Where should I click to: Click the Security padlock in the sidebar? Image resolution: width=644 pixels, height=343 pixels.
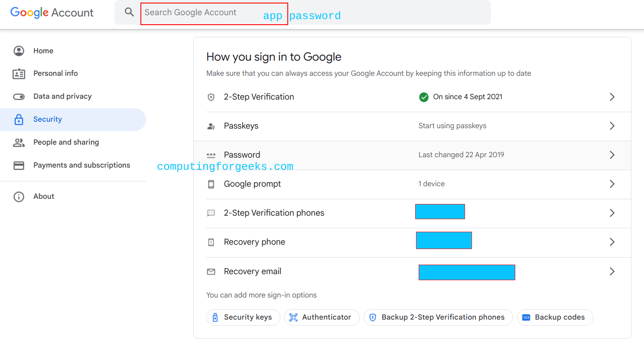(19, 119)
